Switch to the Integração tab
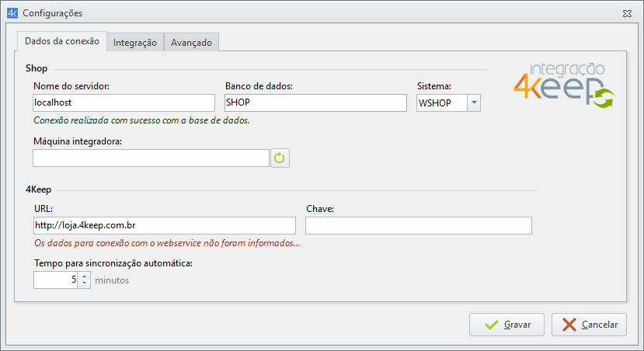Image resolution: width=644 pixels, height=351 pixels. (x=135, y=43)
